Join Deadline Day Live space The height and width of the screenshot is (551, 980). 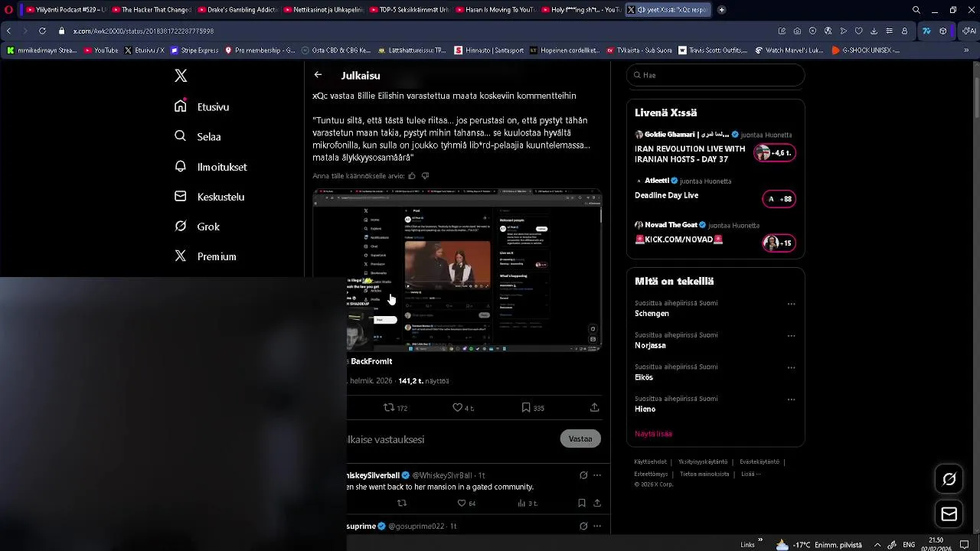click(779, 199)
